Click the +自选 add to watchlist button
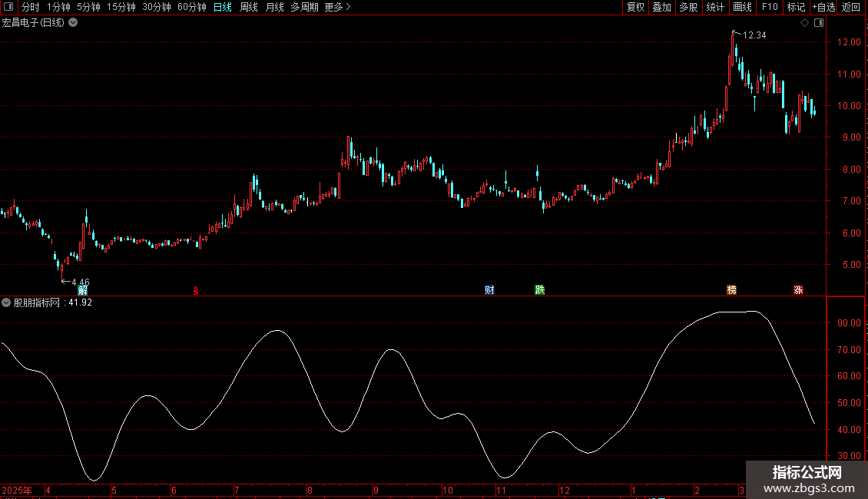 pos(823,7)
